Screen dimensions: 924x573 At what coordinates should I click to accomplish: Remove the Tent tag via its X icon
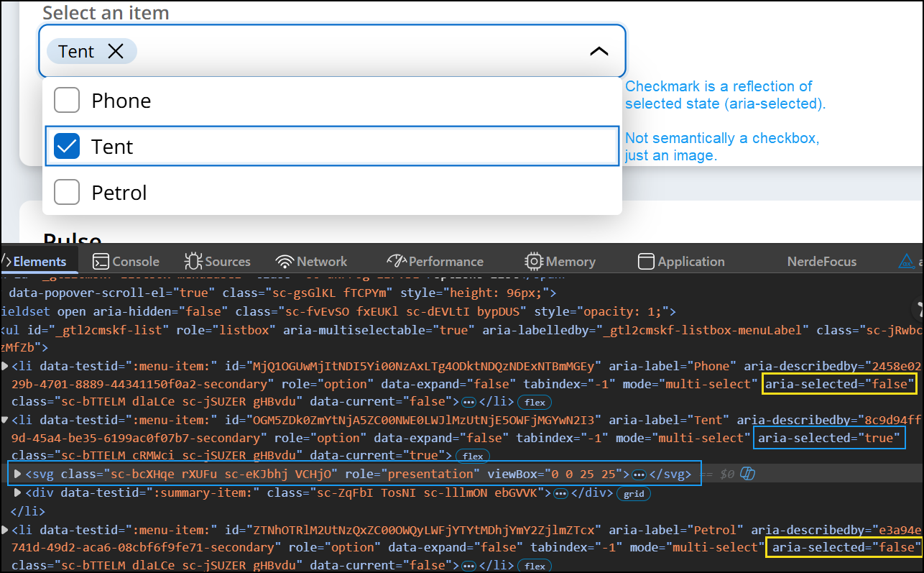coord(115,50)
